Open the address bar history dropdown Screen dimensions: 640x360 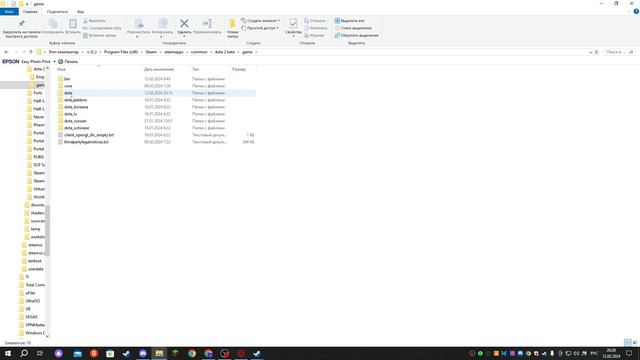point(591,52)
